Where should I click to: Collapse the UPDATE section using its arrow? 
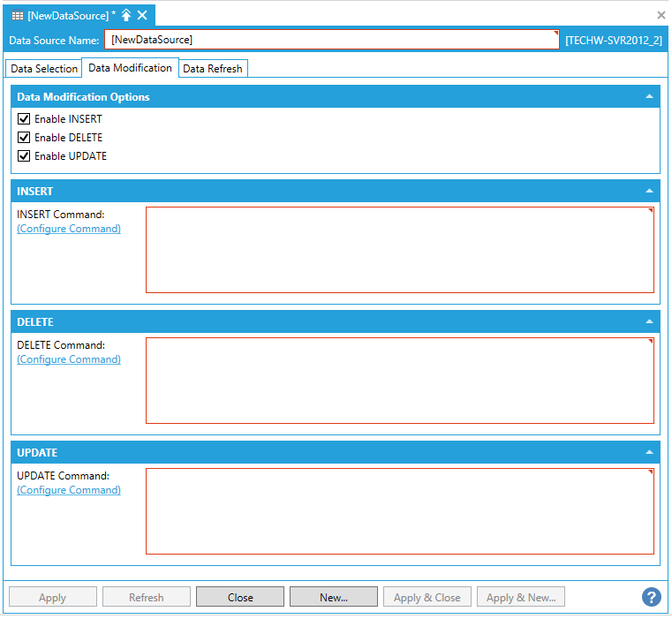coord(649,452)
